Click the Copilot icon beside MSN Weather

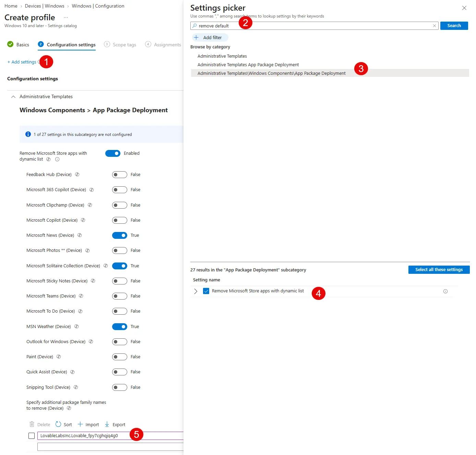[x=76, y=327]
